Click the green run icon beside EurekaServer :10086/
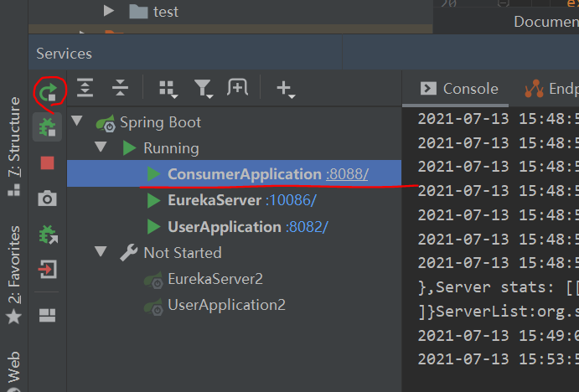The image size is (579, 392). [x=153, y=200]
